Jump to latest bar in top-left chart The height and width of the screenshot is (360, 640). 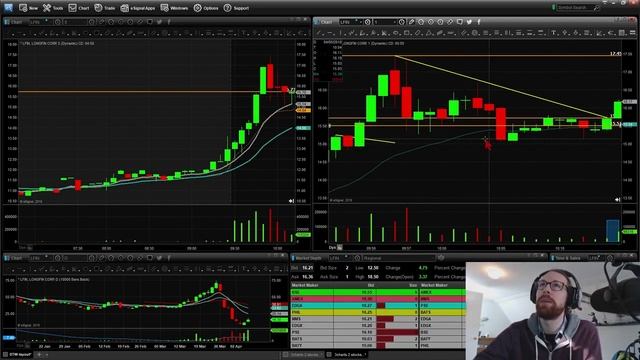pyautogui.click(x=291, y=201)
